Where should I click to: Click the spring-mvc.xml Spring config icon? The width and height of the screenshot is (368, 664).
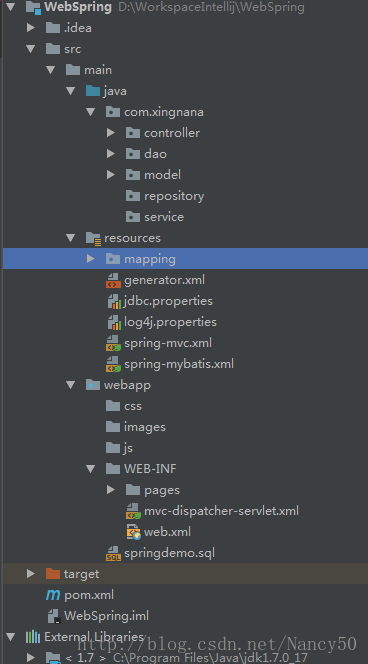[113, 343]
